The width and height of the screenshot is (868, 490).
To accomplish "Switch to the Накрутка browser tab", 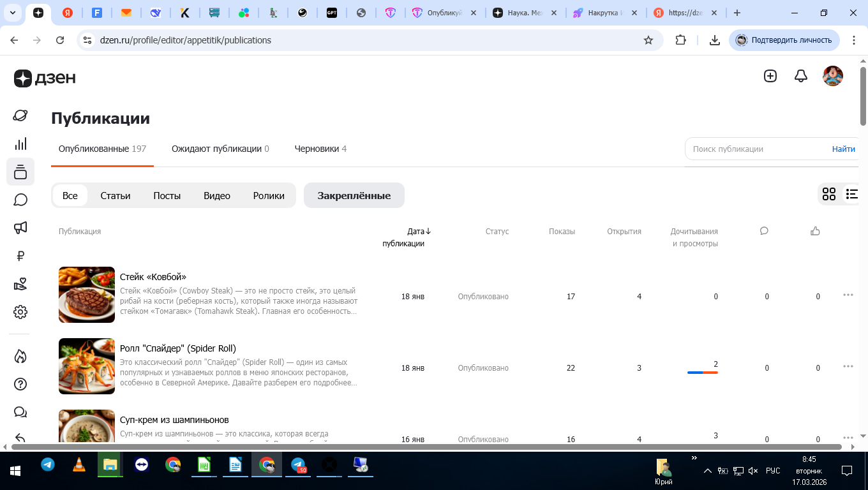I will point(606,13).
